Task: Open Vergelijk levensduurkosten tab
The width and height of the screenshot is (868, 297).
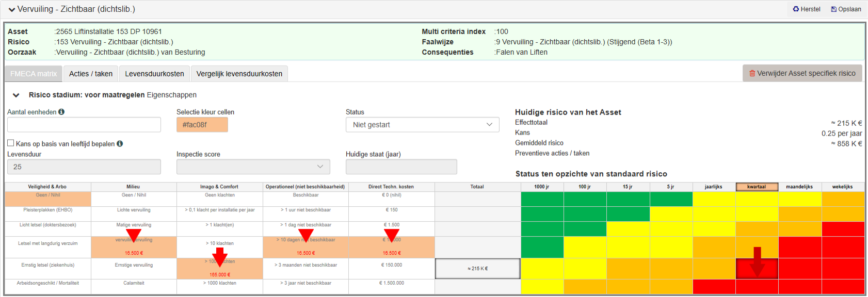Action: 239,74
